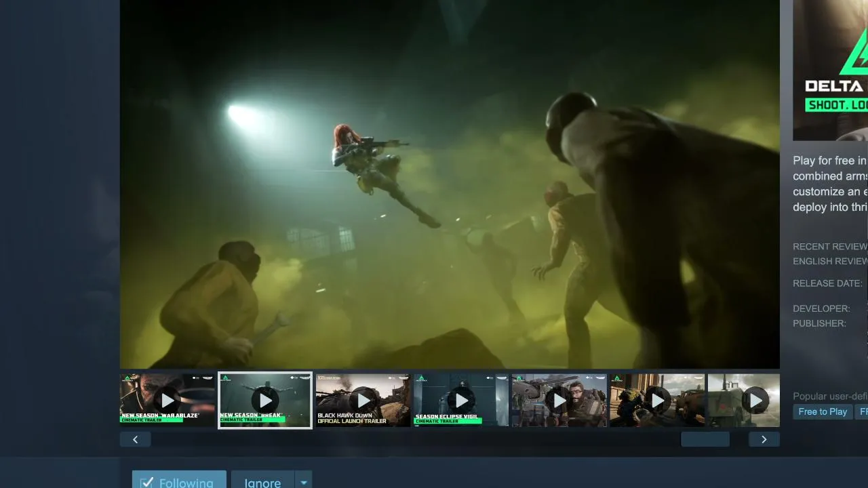Toggle the Following checkbox button
Image resolution: width=868 pixels, height=488 pixels.
(179, 480)
